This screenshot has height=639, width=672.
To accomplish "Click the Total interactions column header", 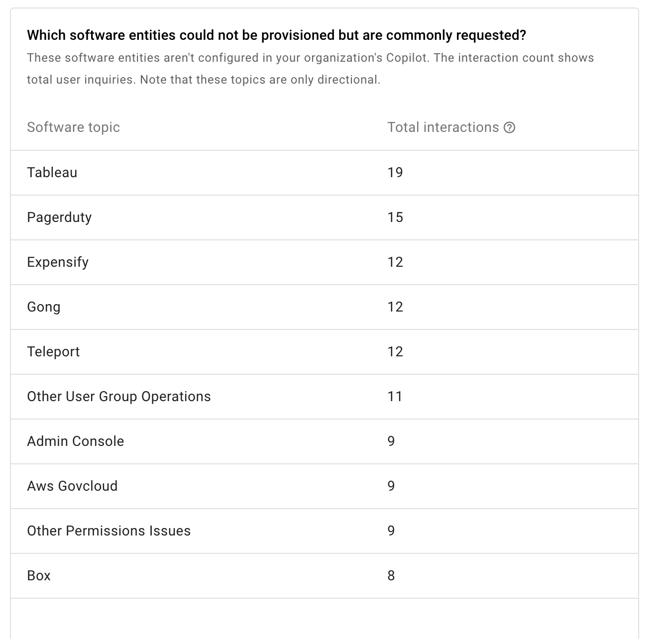I will pyautogui.click(x=443, y=127).
